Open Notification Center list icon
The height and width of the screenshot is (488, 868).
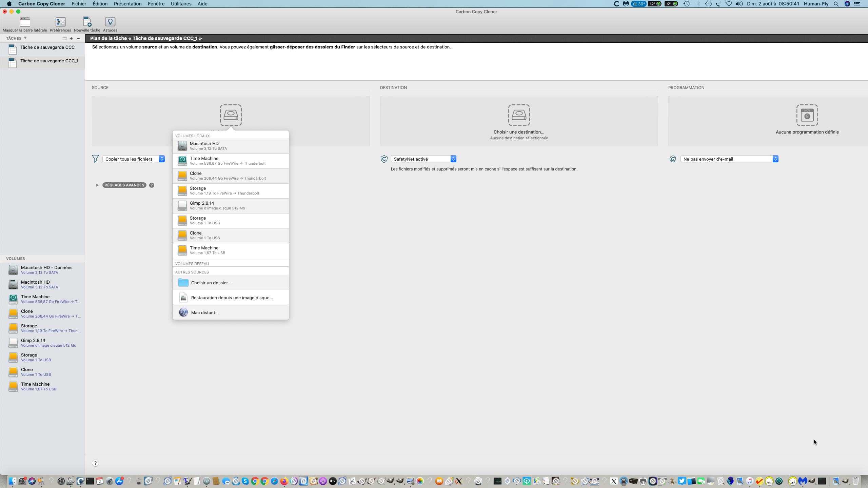[857, 4]
